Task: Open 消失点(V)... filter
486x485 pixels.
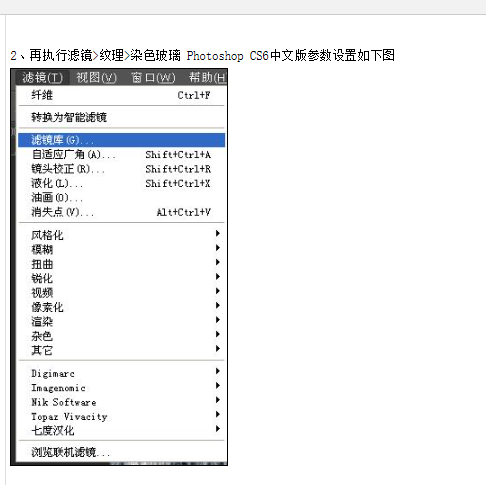Action: [x=122, y=212]
